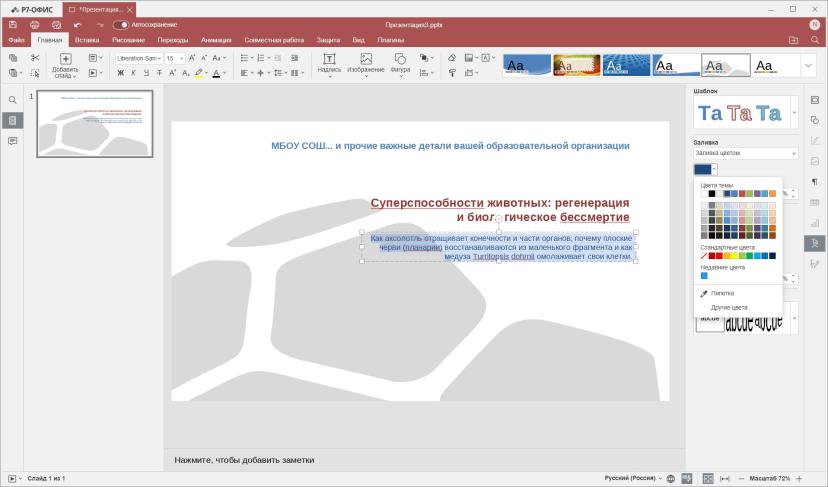Toggle the slide thumbnails panel icon
Image resolution: width=828 pixels, height=487 pixels.
13,120
